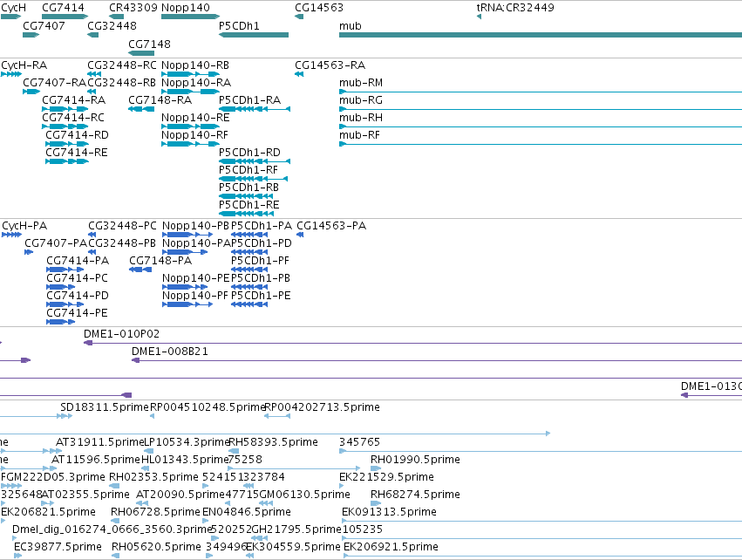This screenshot has height=560, width=742.
Task: Click transcript mub-RG
Action: [361, 100]
